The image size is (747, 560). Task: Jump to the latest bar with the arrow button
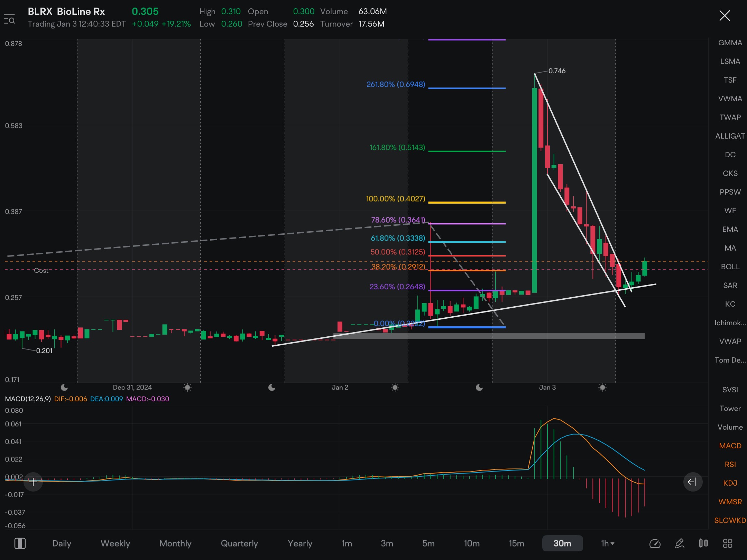click(x=693, y=482)
